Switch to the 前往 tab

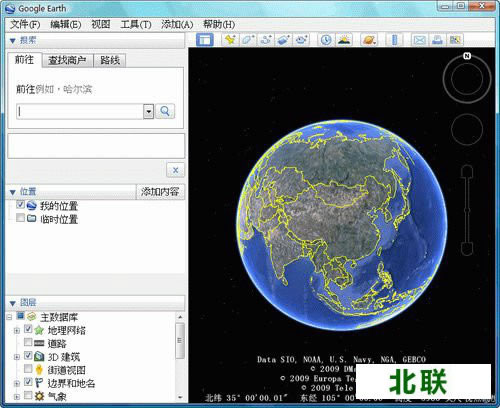tap(24, 60)
